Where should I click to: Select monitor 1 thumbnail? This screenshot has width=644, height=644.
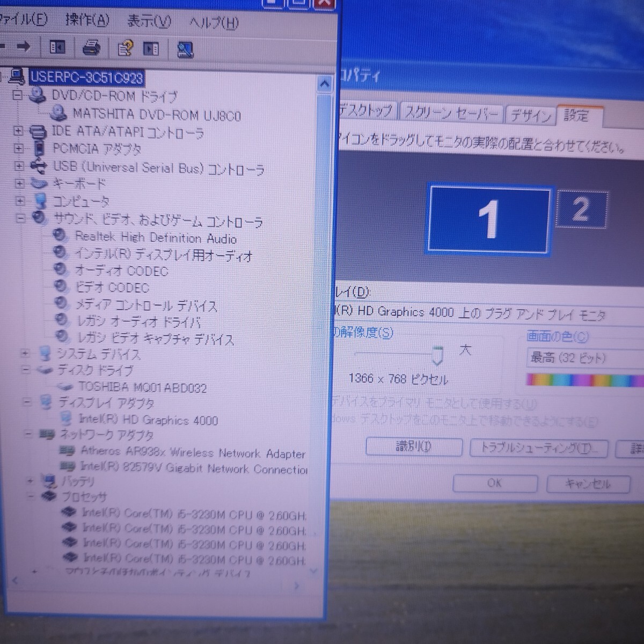[489, 219]
